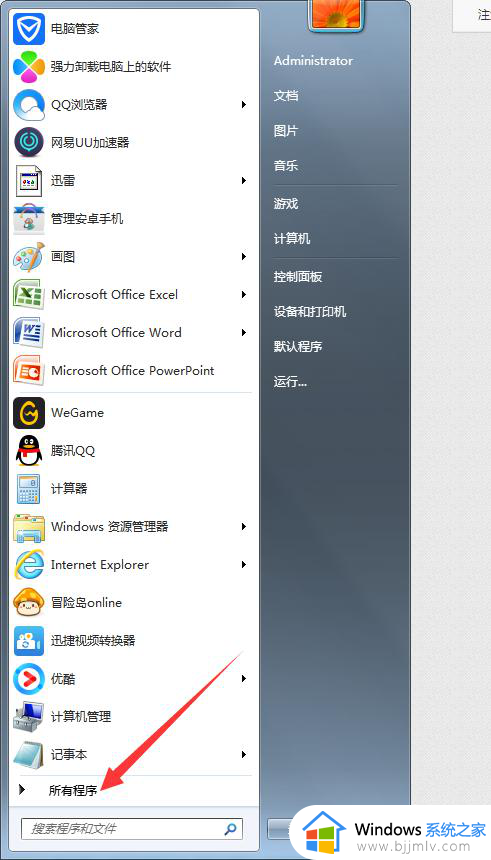
Task: Click the WeGame icon
Action: tap(29, 412)
